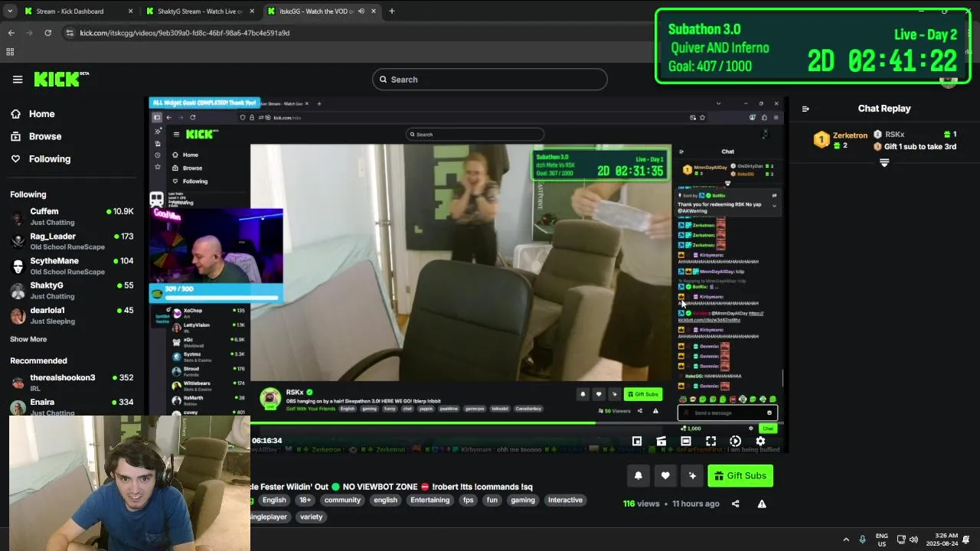Select the lowercase english tag
The image size is (980, 551).
click(x=385, y=500)
